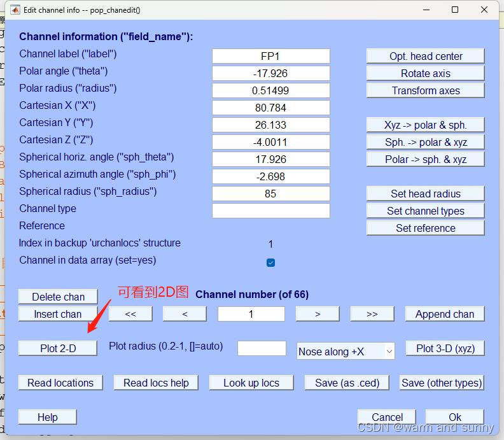
Task: Click the Rotate axis button
Action: tap(426, 73)
